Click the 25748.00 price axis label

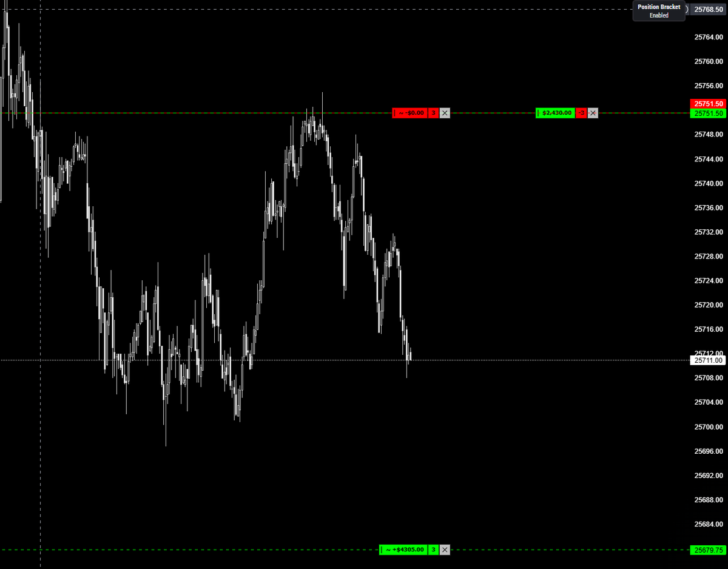708,134
